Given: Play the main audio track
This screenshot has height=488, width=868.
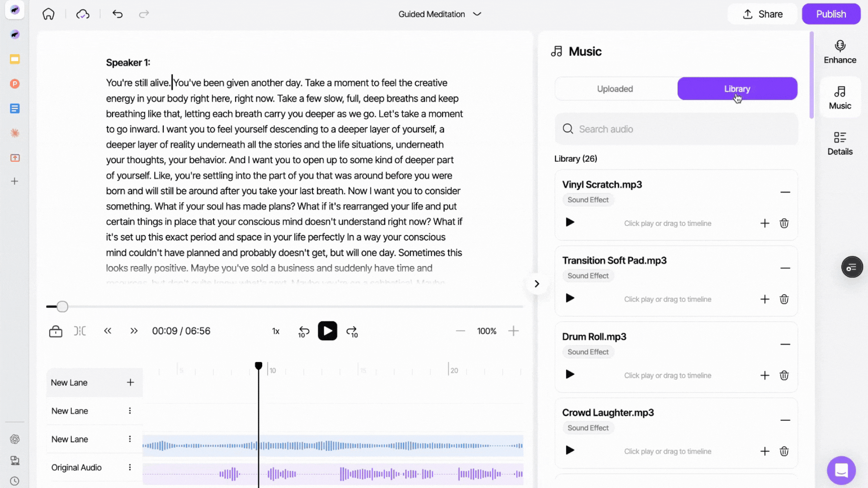Looking at the screenshot, I should pyautogui.click(x=327, y=331).
